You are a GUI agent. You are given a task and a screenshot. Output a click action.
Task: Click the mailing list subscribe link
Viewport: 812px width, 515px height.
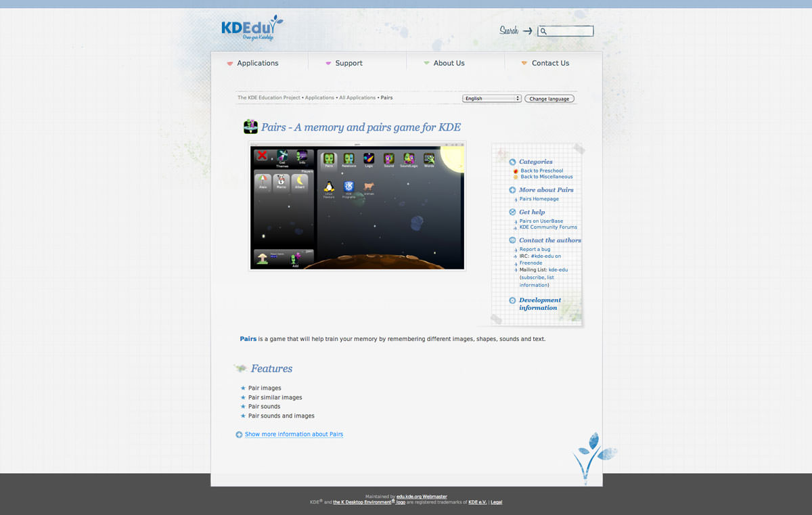pos(533,277)
